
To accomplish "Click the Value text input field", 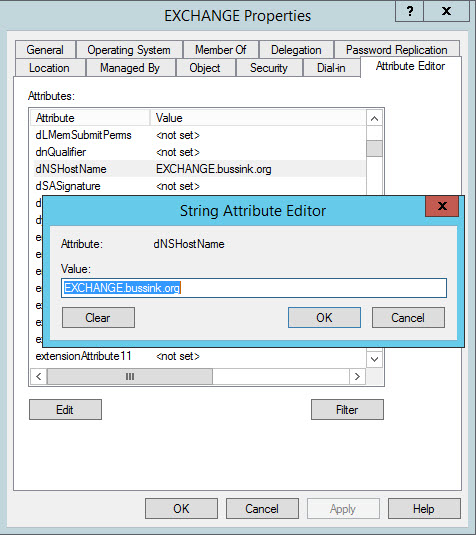I will pos(254,288).
